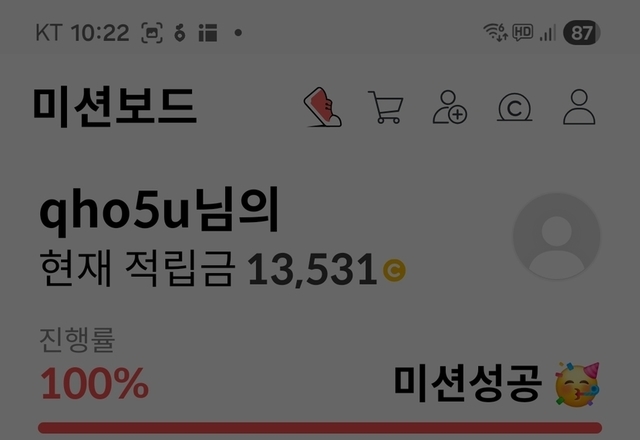Tap the Wi-Fi status icon
The width and height of the screenshot is (640, 440).
point(496,32)
